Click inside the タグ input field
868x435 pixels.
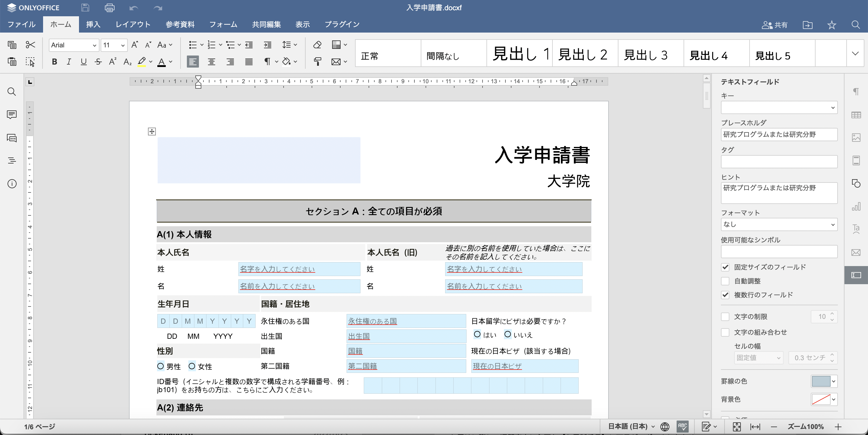click(779, 162)
